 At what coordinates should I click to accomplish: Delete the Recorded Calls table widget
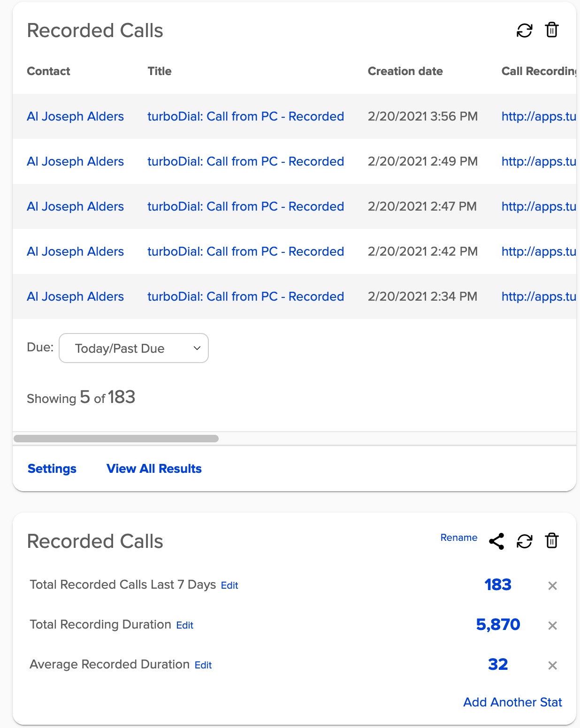click(551, 30)
